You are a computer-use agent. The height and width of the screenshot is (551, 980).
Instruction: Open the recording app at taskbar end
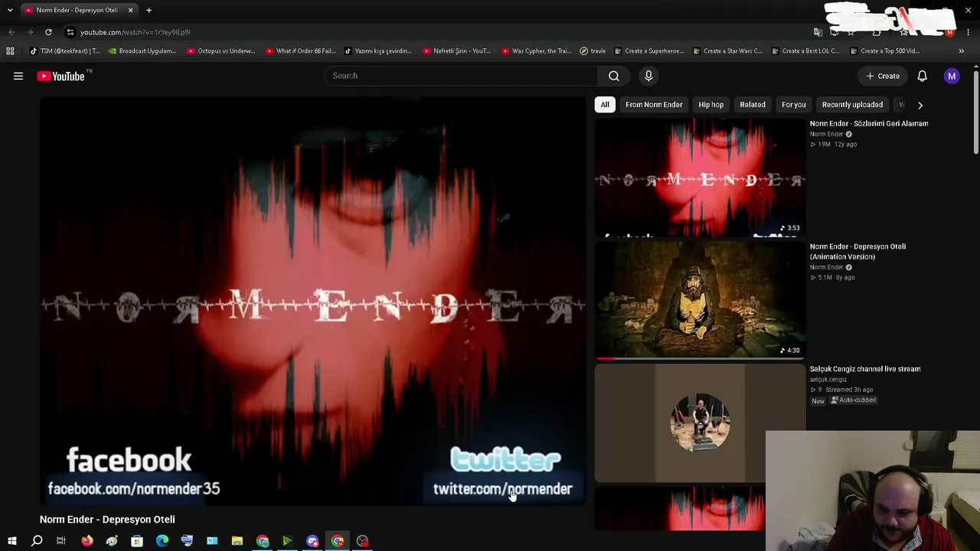362,541
